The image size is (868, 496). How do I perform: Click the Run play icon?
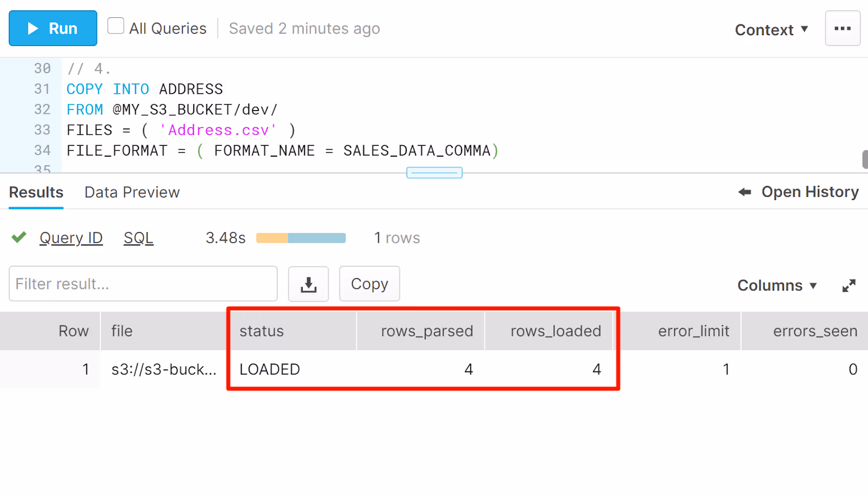tap(33, 28)
